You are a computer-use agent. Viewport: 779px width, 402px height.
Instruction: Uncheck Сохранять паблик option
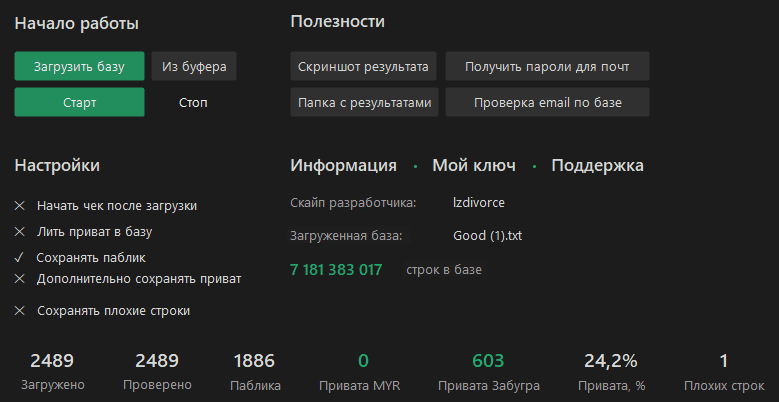click(80, 258)
